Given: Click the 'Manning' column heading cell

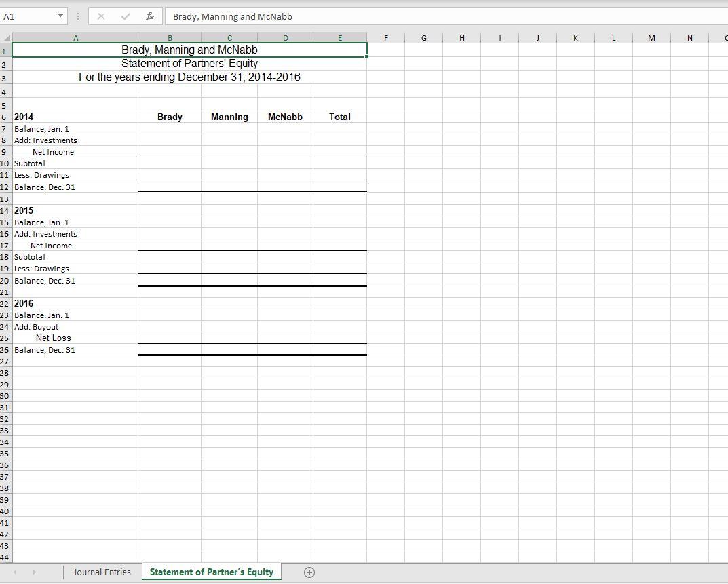Looking at the screenshot, I should pos(229,117).
